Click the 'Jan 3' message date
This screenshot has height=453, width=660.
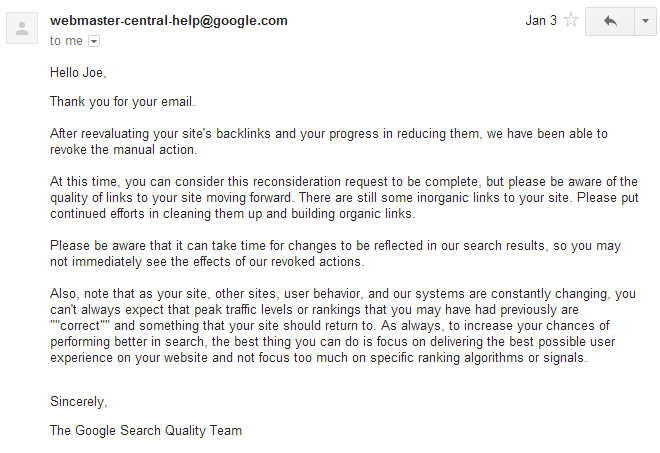[x=541, y=20]
